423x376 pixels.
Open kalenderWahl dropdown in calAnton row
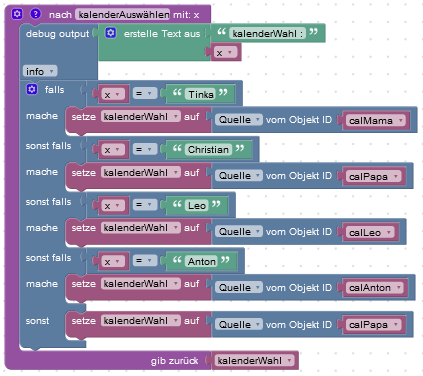[140, 284]
